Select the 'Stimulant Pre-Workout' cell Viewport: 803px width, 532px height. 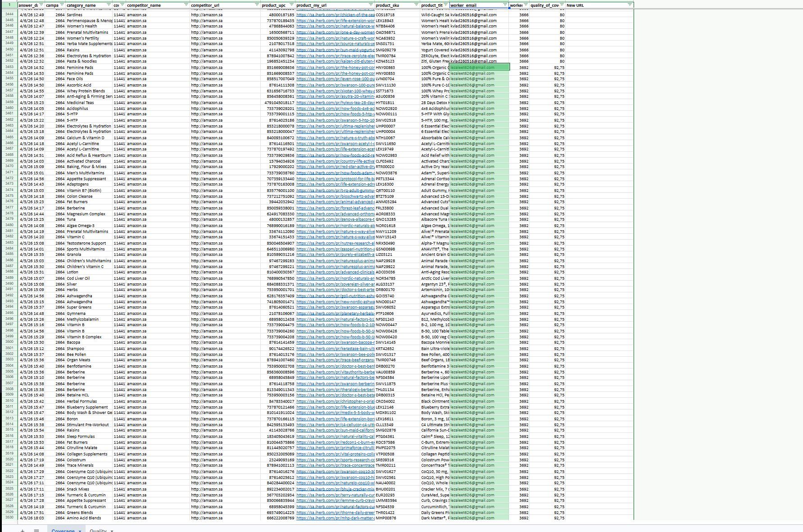(x=89, y=424)
